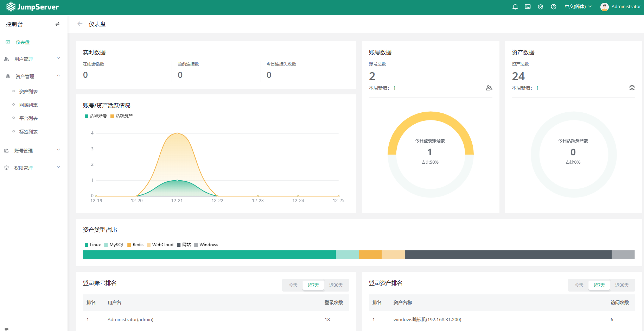This screenshot has height=331, width=644.
Task: Toggle 活跃资产 series in chart legend
Action: click(x=121, y=116)
